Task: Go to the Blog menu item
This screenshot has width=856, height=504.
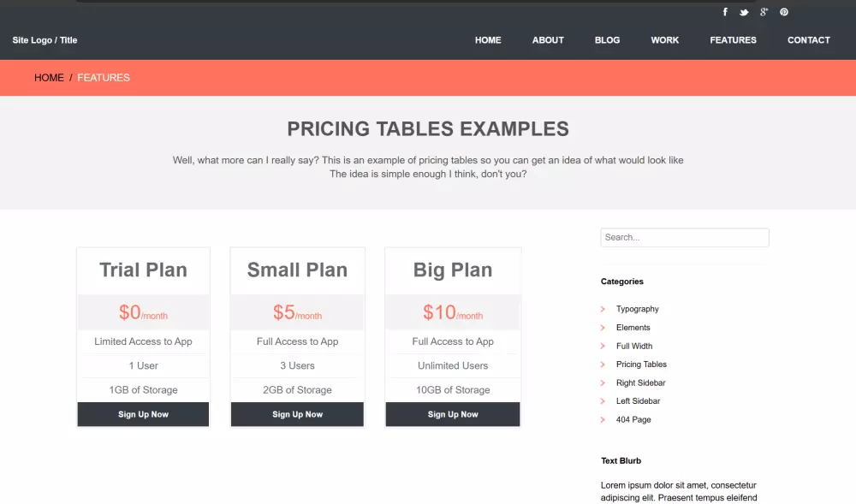Action: pyautogui.click(x=607, y=40)
